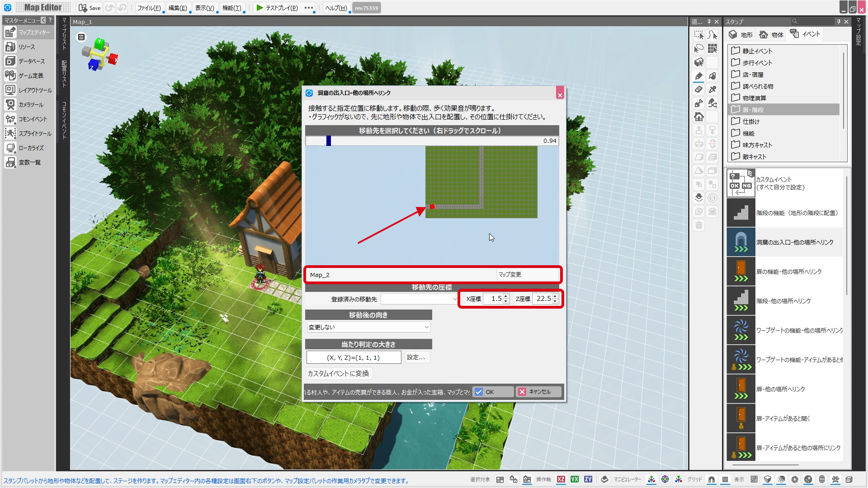The width and height of the screenshot is (868, 488).
Task: Toggle the rotate manipulator in the status bar
Action: click(x=665, y=479)
